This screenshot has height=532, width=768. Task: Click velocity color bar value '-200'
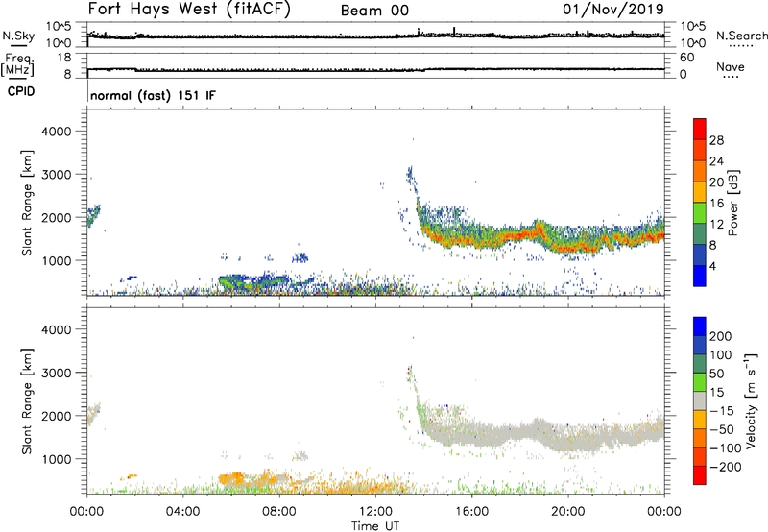(x=726, y=467)
